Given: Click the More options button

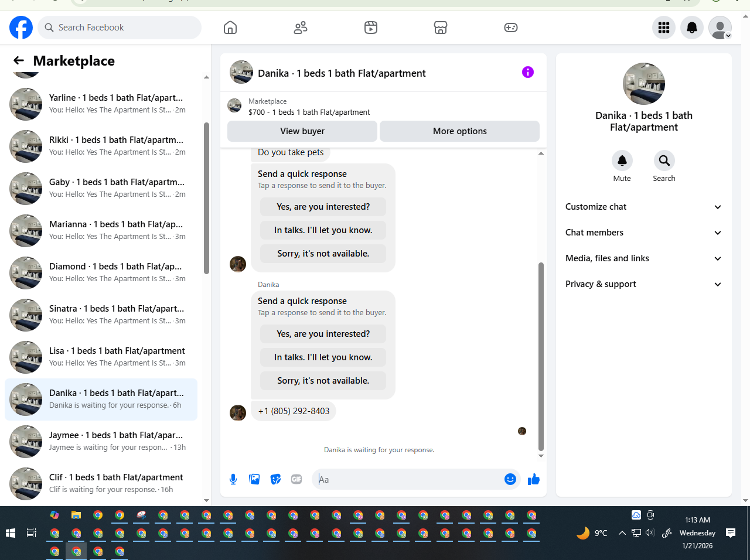Looking at the screenshot, I should click(460, 131).
